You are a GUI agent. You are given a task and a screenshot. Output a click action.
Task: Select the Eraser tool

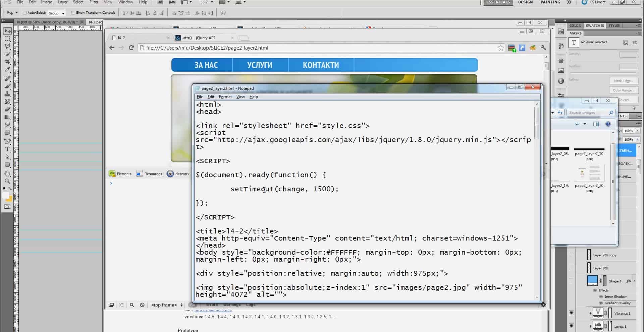click(x=7, y=110)
